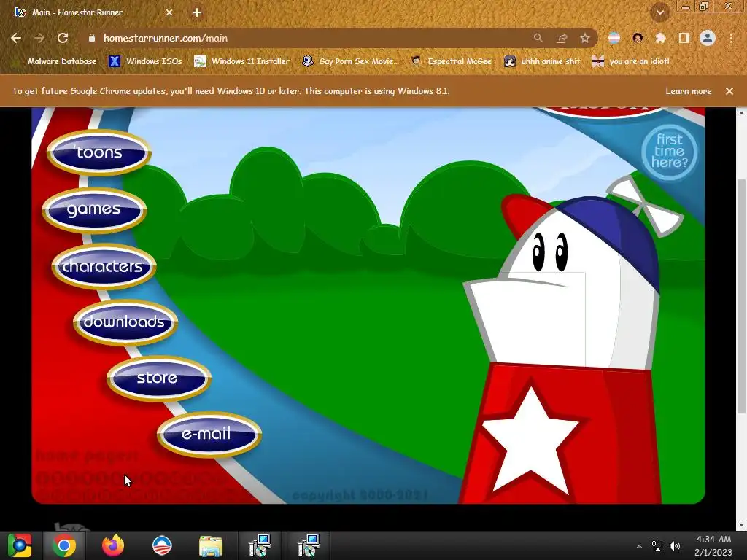Open the round Obama-logo taskbar icon

(x=162, y=545)
